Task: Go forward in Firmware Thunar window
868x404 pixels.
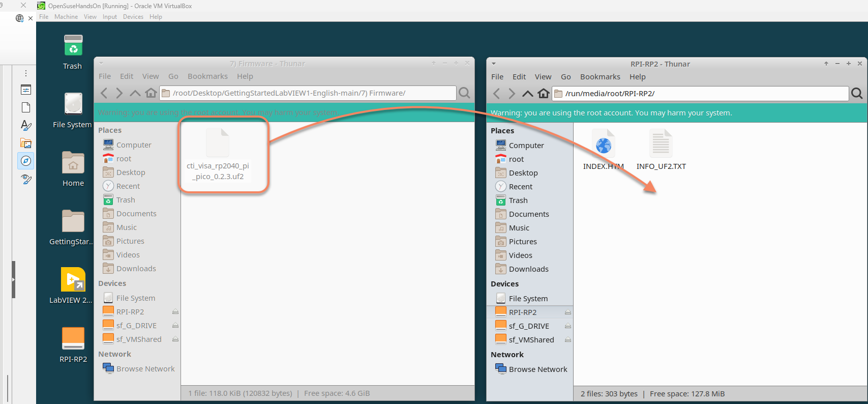Action: [x=119, y=93]
